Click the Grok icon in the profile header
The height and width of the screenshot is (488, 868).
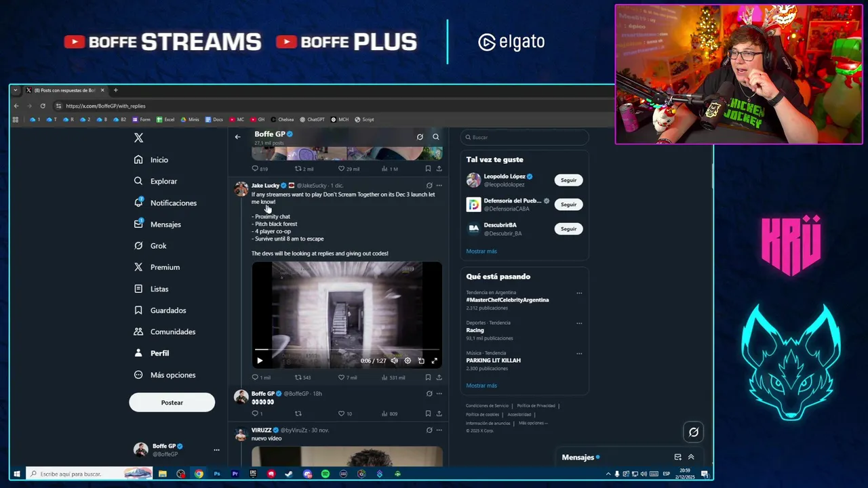click(420, 137)
